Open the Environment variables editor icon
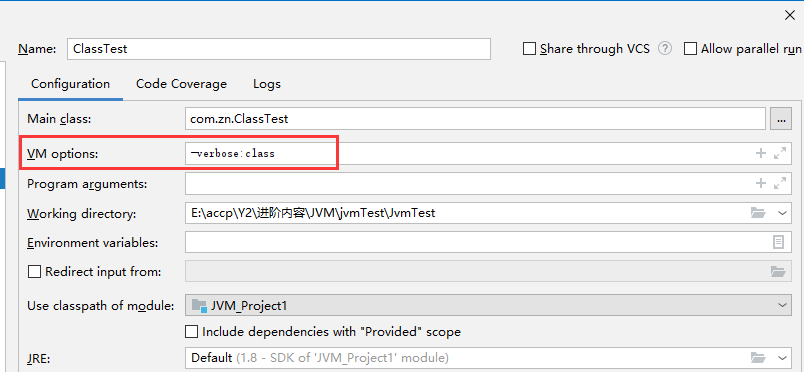Viewport: 804px width, 372px height. [x=778, y=242]
